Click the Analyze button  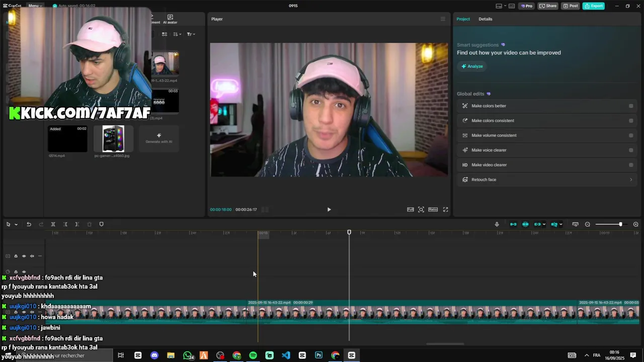click(472, 66)
